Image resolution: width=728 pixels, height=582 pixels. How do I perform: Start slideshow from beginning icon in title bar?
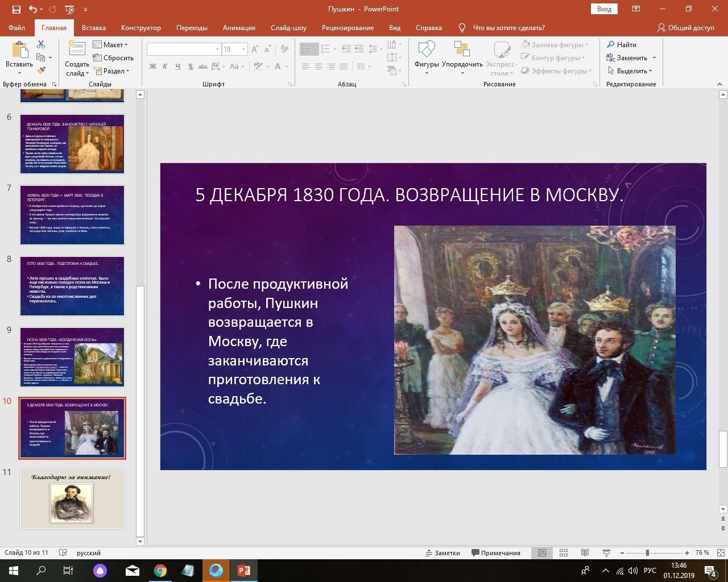coord(69,9)
